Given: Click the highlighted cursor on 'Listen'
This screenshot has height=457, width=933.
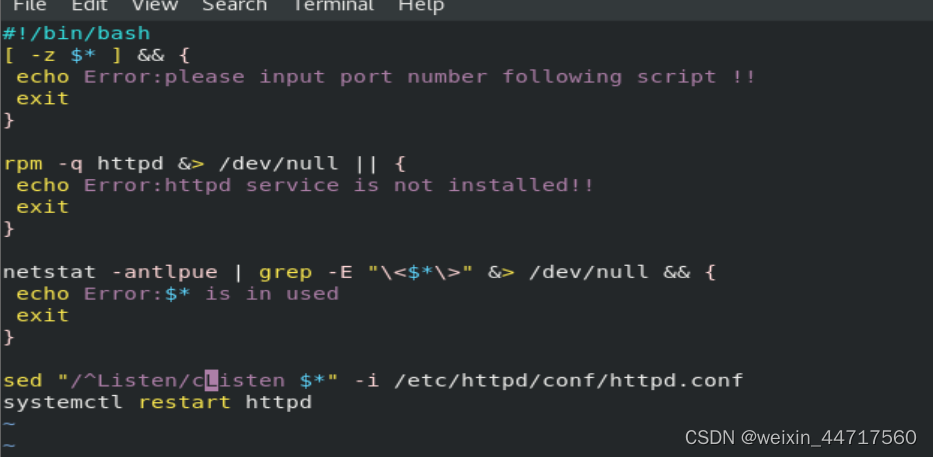Looking at the screenshot, I should [211, 380].
